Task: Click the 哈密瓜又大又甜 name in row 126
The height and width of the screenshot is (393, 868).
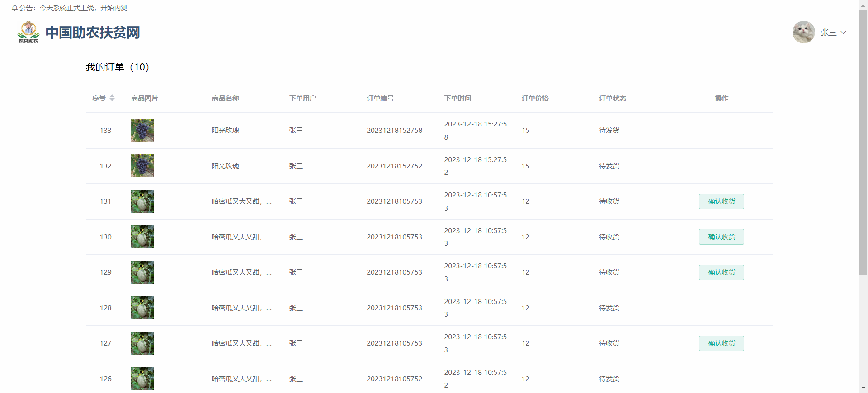Action: (x=242, y=379)
